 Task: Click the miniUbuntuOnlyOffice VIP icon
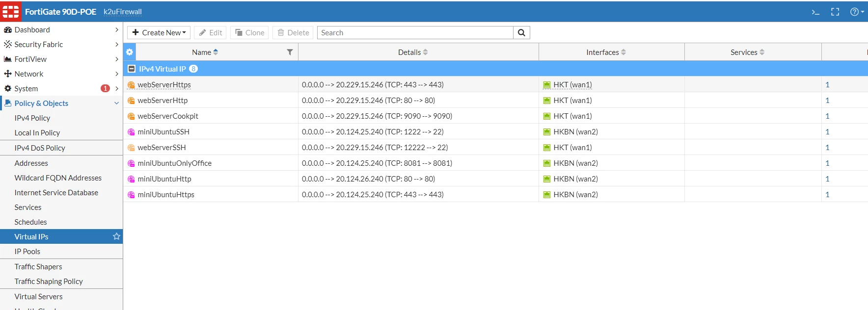click(131, 163)
